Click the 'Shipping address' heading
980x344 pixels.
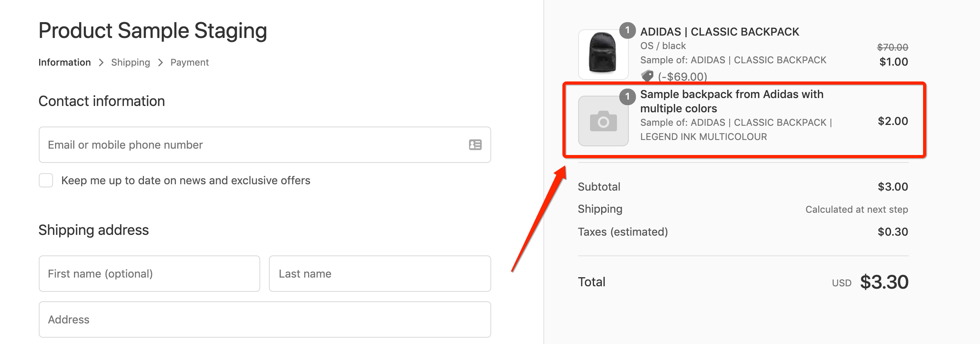click(x=94, y=230)
